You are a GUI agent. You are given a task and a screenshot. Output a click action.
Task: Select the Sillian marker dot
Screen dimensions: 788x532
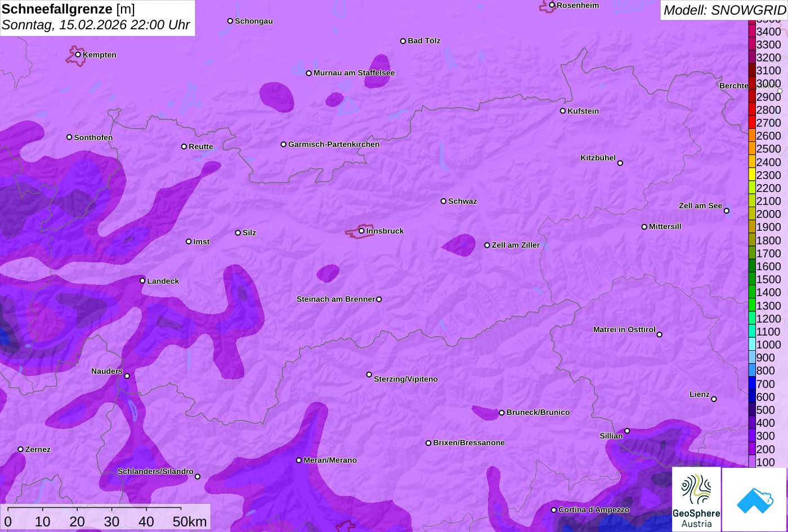point(628,431)
